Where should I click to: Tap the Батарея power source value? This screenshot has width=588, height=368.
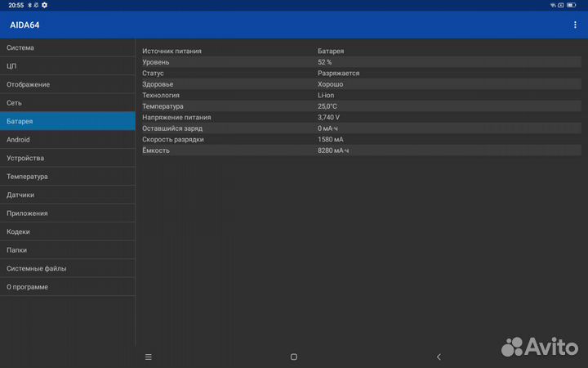click(331, 51)
